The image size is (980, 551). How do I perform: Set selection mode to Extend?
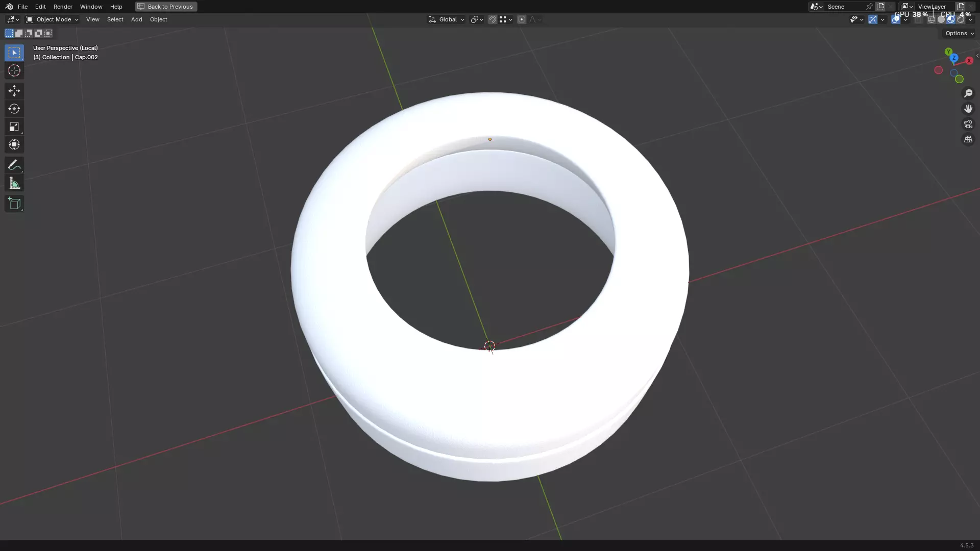click(19, 33)
